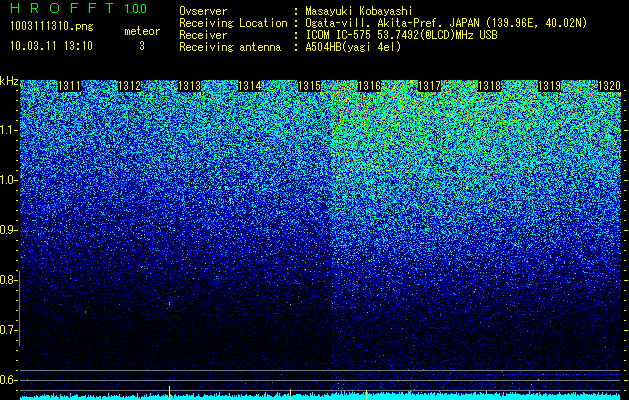Click the 1312 time label
629x400 pixels.
coord(130,86)
